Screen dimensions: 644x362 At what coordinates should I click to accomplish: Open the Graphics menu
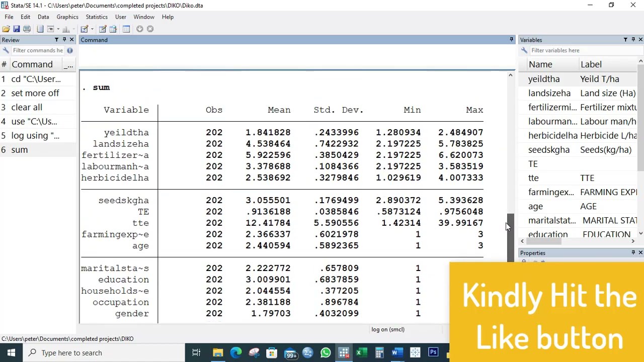(x=67, y=17)
